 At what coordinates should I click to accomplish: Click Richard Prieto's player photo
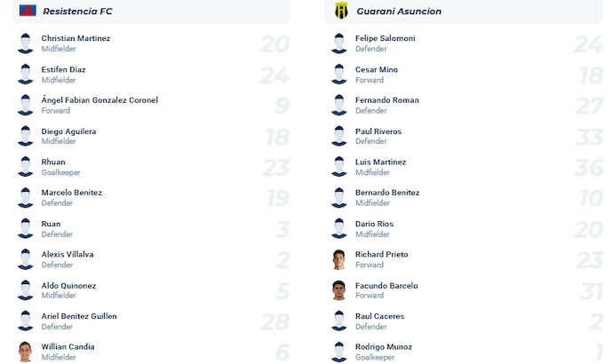(x=338, y=259)
